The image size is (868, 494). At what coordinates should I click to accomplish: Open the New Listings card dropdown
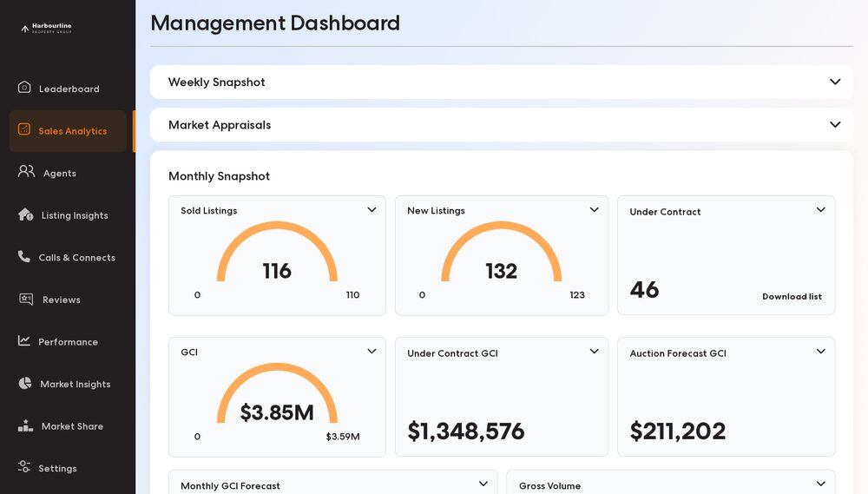coord(594,209)
